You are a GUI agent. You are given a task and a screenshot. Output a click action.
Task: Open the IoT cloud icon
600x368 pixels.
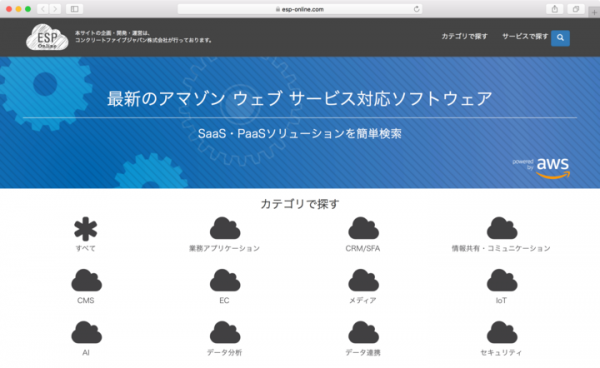pos(502,280)
